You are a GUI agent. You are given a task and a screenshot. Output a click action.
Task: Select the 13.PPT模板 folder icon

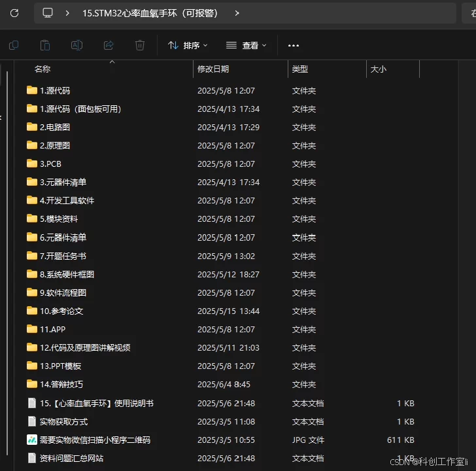pos(32,366)
